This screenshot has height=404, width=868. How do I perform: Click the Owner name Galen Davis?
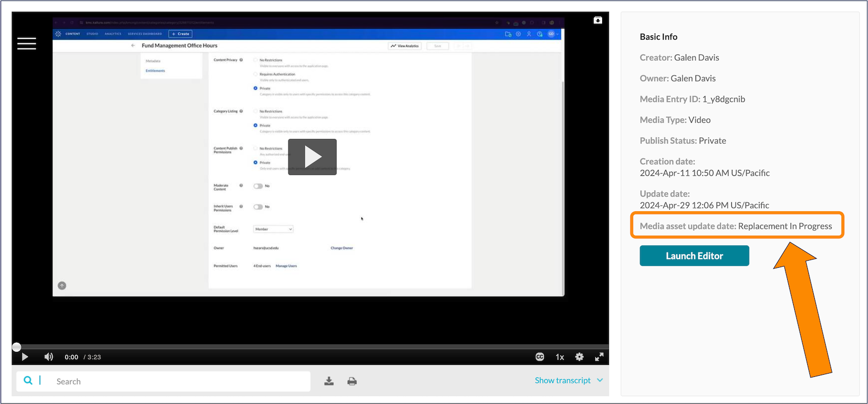pyautogui.click(x=693, y=78)
